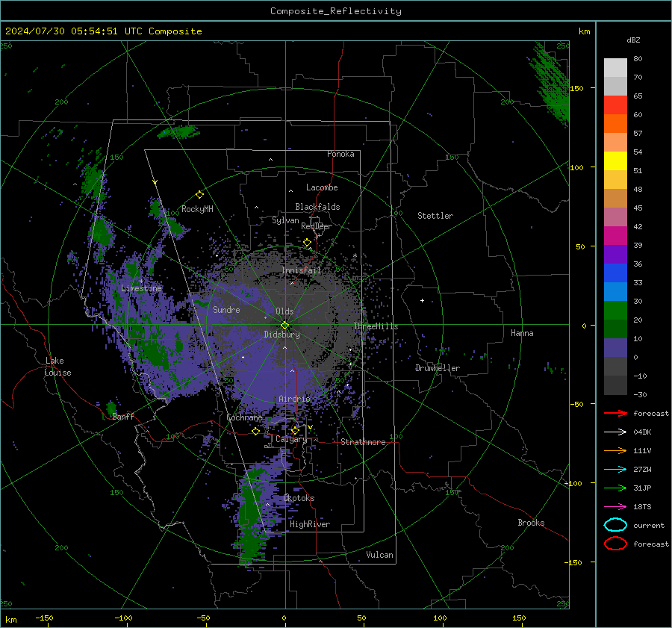This screenshot has height=628, width=672.
Task: Click the Stettler town label
Action: 435,216
